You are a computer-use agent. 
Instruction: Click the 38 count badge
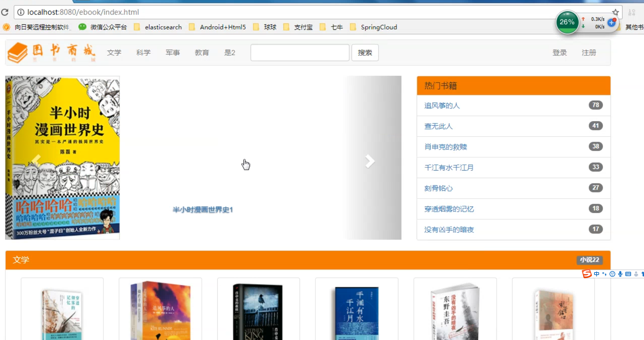tap(596, 146)
